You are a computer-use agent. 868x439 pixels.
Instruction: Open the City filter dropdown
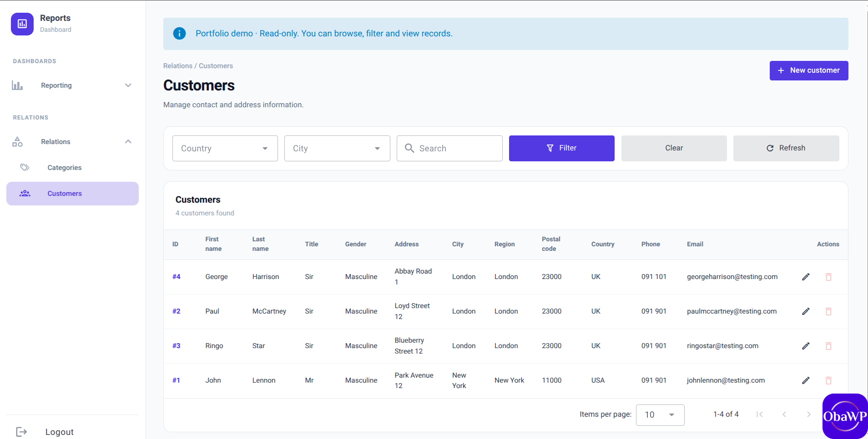[x=337, y=148]
